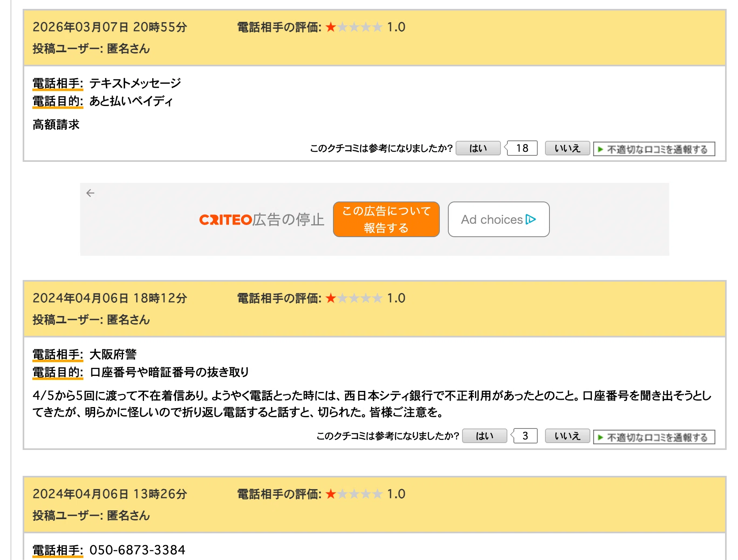Click the review text 高額請求

[56, 125]
